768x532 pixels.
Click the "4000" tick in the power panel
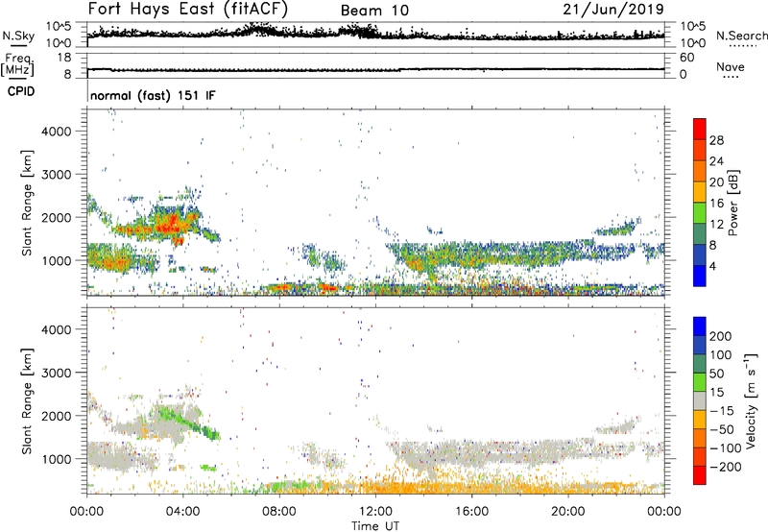pos(57,132)
